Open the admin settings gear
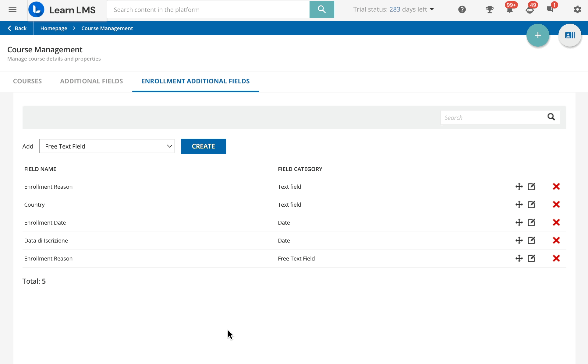 click(577, 9)
